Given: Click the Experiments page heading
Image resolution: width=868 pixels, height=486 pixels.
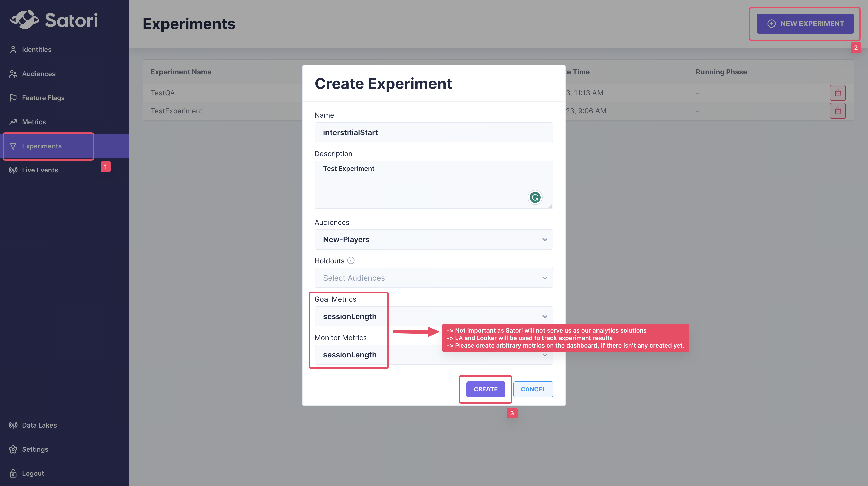Looking at the screenshot, I should pyautogui.click(x=189, y=24).
